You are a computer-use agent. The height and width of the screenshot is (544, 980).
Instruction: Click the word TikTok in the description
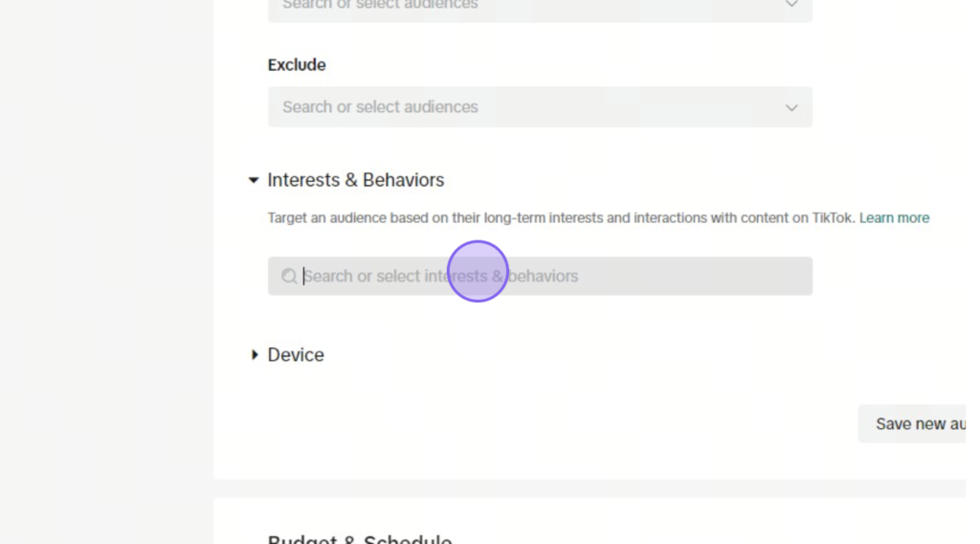click(834, 217)
